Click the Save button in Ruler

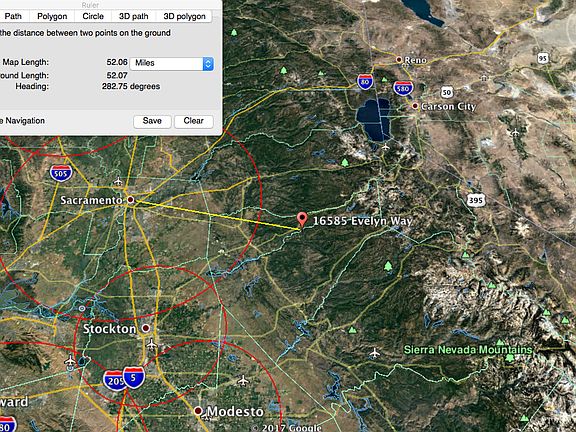tap(152, 121)
